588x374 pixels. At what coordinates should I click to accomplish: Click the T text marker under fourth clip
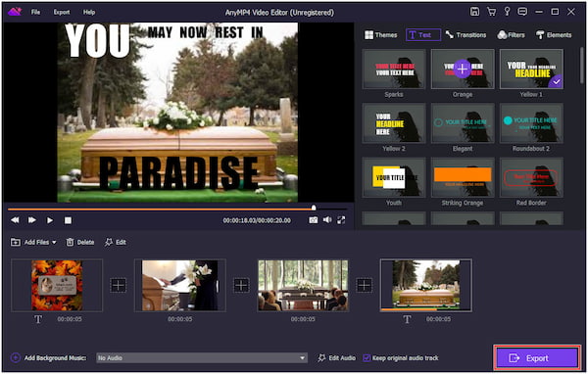tap(407, 319)
